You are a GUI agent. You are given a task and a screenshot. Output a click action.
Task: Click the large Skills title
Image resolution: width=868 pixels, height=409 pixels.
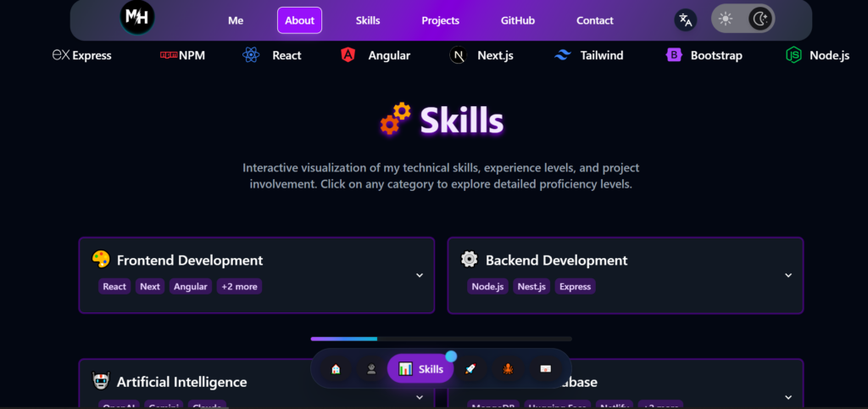click(x=462, y=120)
